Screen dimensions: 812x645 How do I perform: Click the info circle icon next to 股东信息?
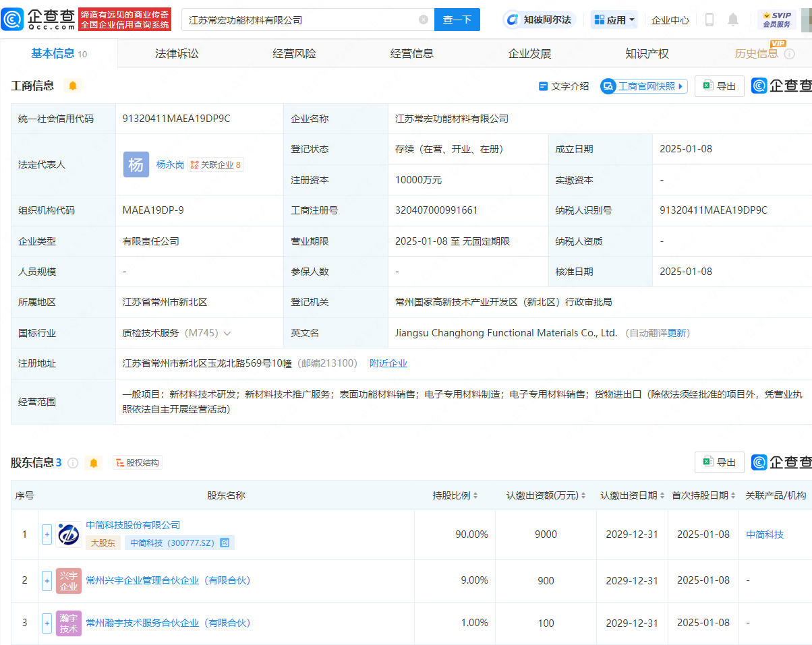pos(74,462)
